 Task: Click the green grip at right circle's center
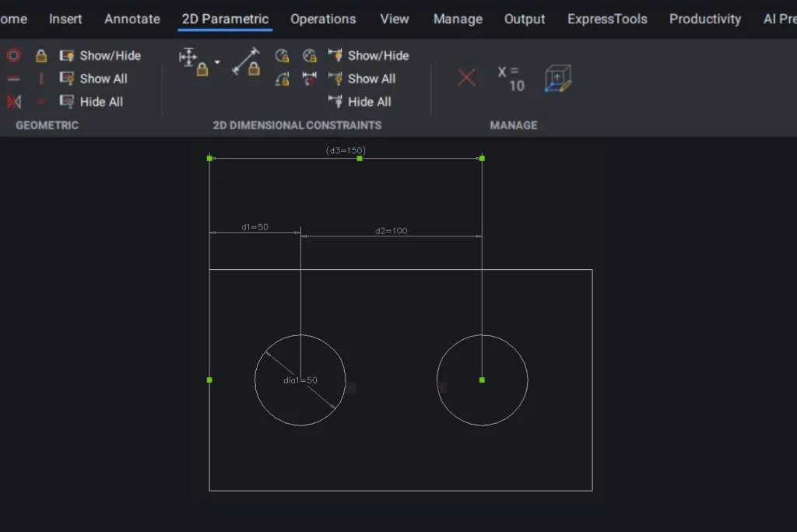click(482, 380)
